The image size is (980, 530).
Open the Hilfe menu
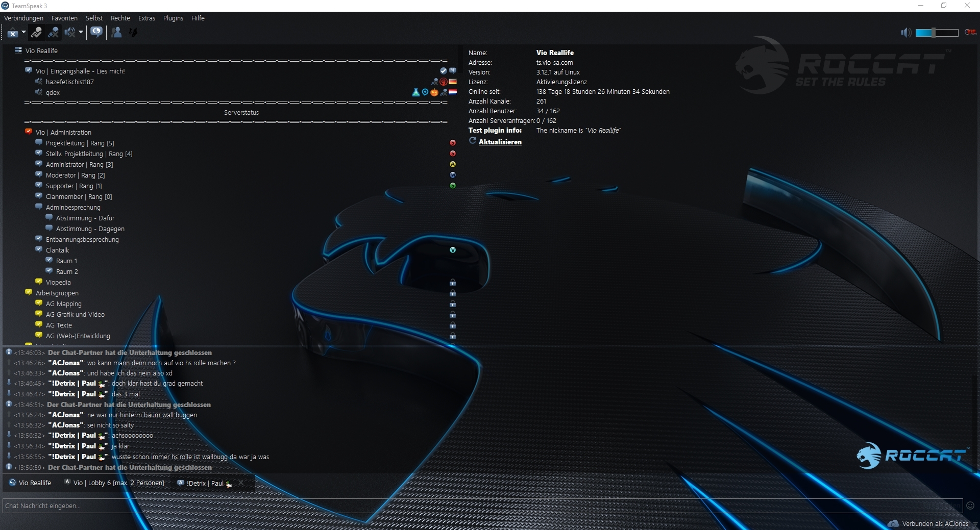(x=198, y=18)
